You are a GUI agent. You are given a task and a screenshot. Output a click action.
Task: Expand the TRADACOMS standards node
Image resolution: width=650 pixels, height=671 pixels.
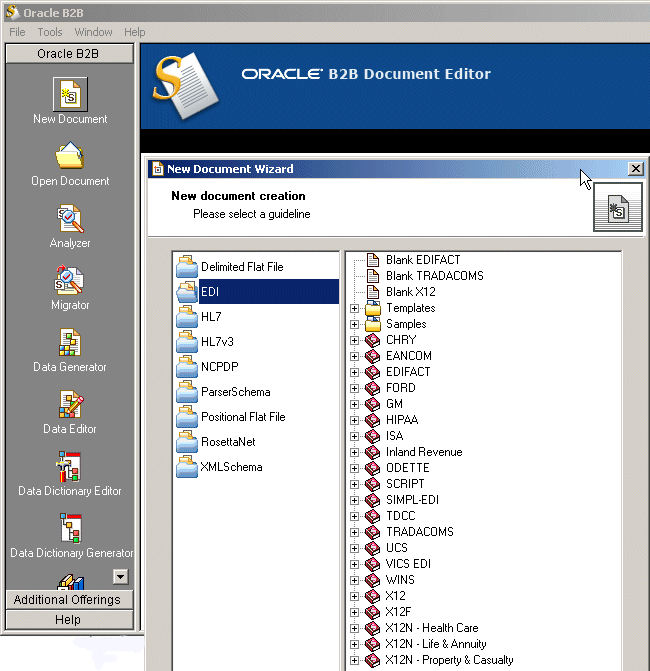[x=354, y=532]
